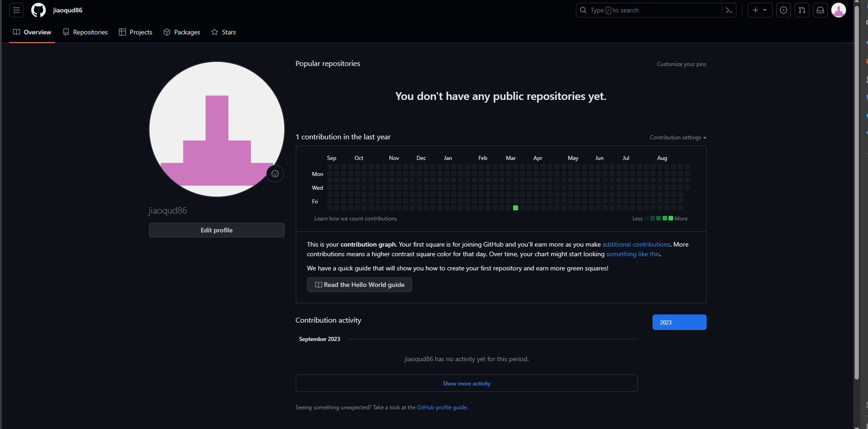Switch to the Stars tab
The height and width of the screenshot is (429, 868).
tap(223, 32)
